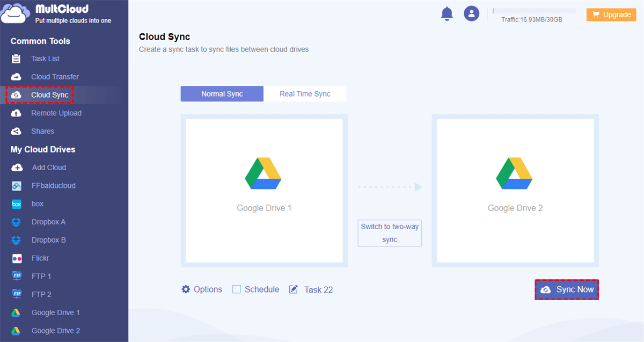Image resolution: width=644 pixels, height=342 pixels.
Task: Open the user account avatar icon
Action: click(x=472, y=14)
